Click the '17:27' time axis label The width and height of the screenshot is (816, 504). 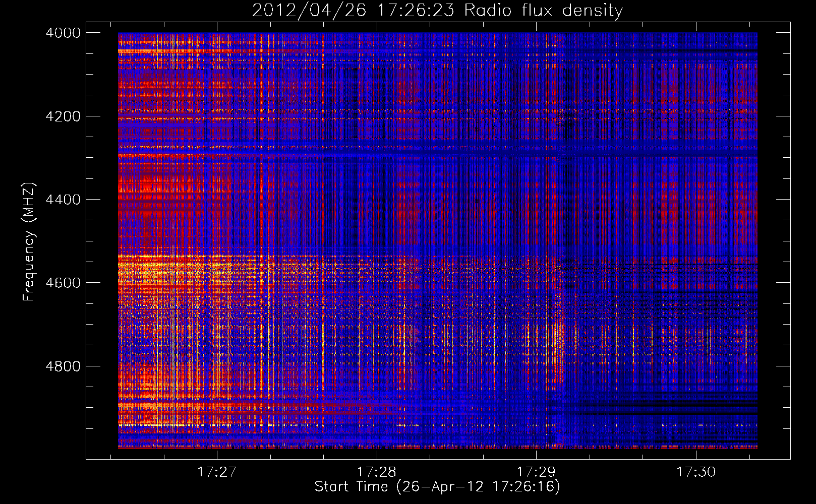point(216,472)
